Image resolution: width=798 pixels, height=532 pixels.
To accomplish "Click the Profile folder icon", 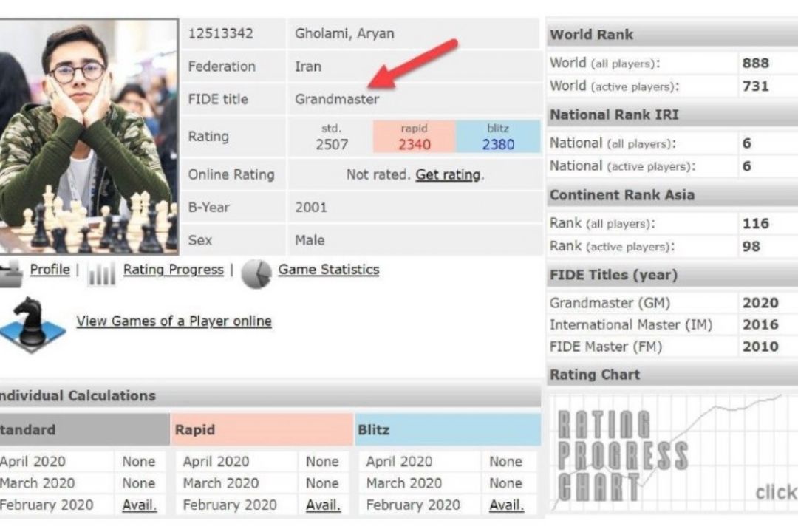I will 10,273.
